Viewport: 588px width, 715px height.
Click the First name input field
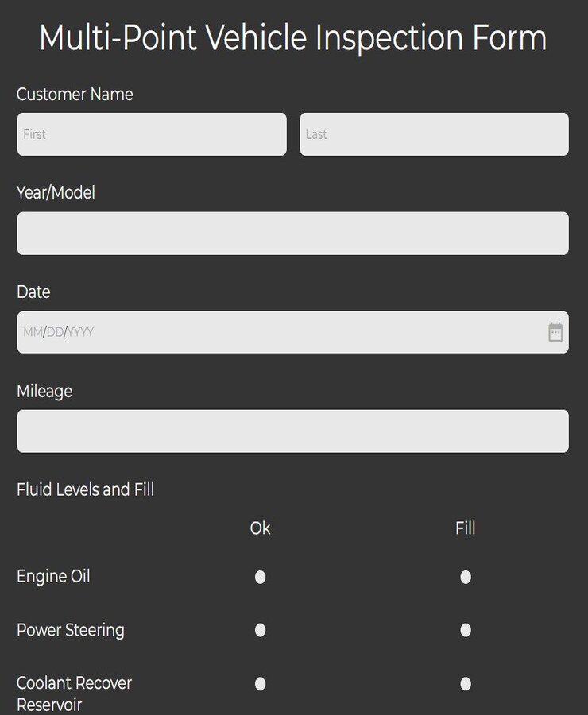[151, 133]
